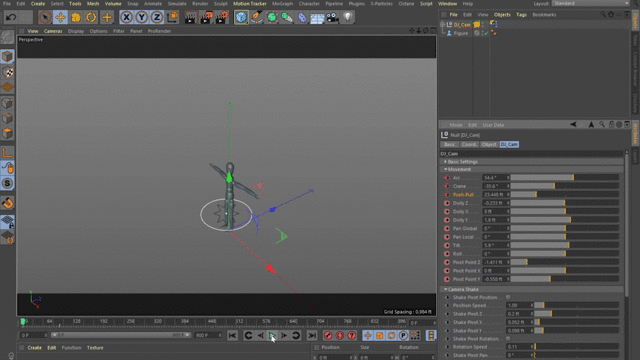Click Render to Picture Viewer icon
This screenshot has height=360, width=640.
coord(206,17)
